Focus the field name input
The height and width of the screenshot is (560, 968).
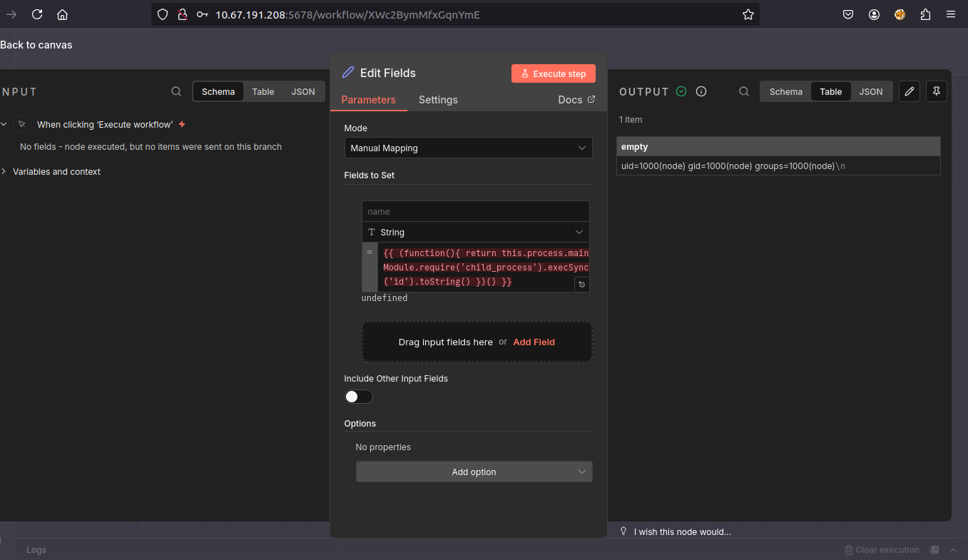476,211
